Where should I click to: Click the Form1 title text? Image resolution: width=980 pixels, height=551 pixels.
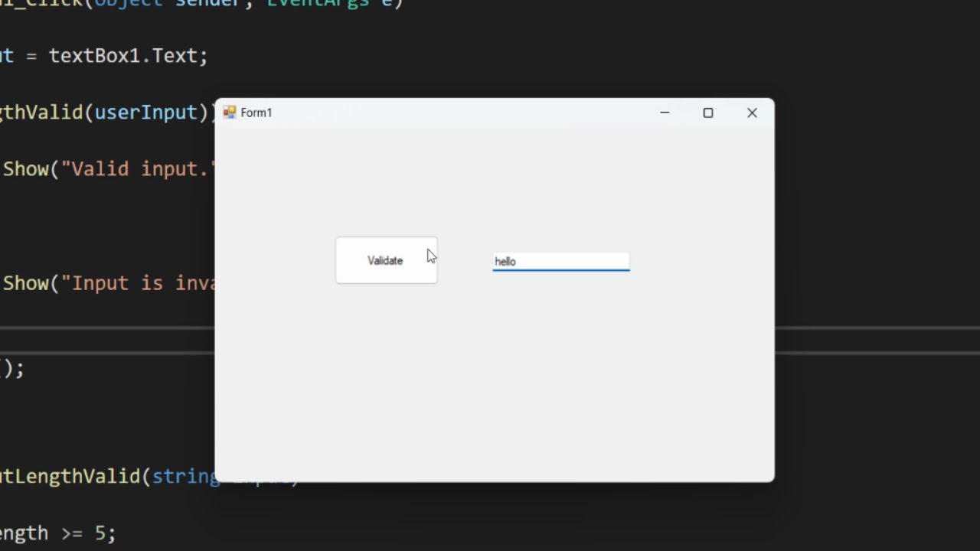[256, 112]
